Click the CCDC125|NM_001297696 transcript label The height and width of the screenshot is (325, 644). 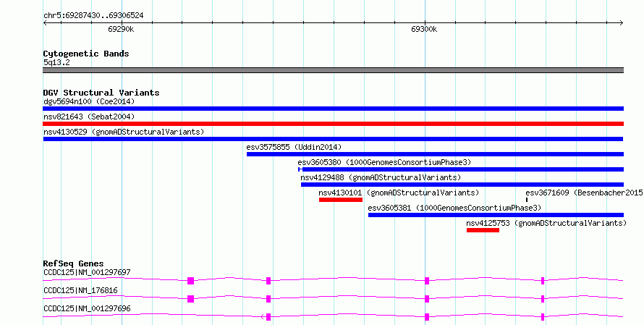coord(87,308)
